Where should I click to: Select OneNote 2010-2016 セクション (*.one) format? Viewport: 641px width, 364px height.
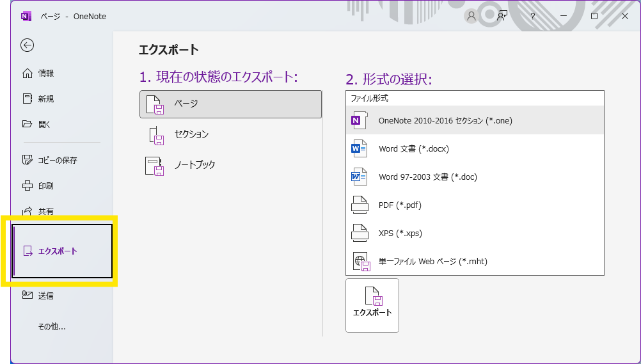tap(475, 120)
